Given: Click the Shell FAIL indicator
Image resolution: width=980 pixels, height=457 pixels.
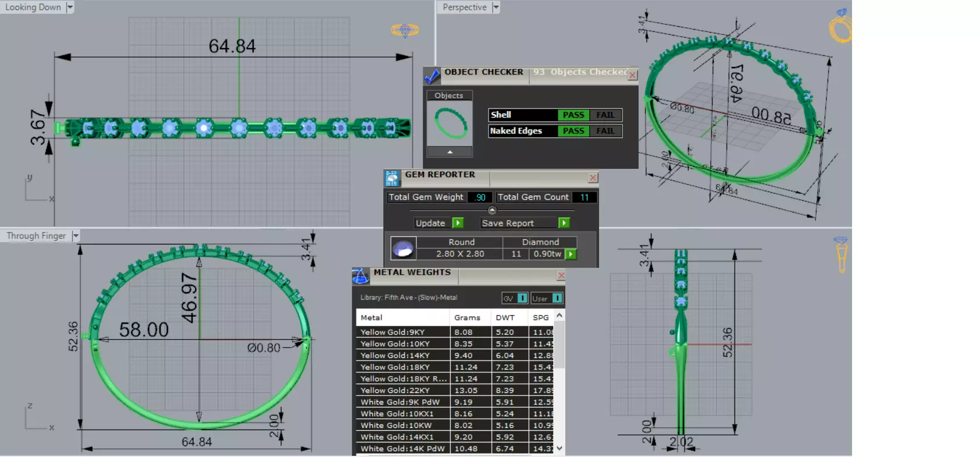Looking at the screenshot, I should pos(605,115).
